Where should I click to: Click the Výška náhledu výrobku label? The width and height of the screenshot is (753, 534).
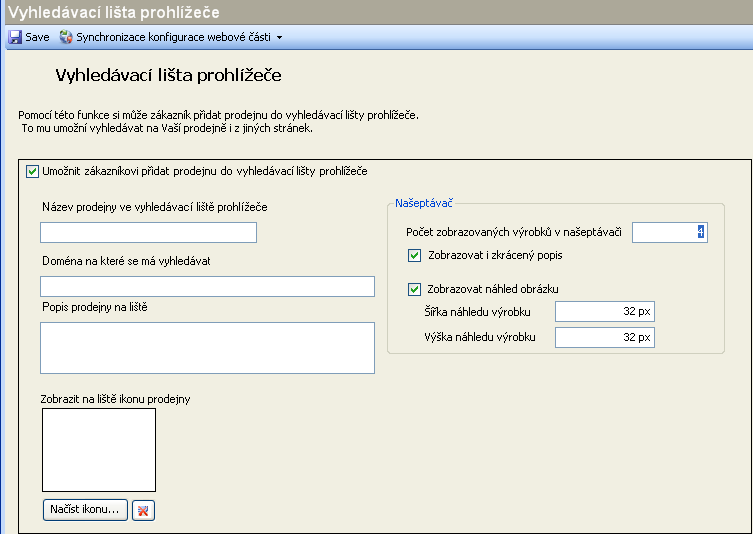click(480, 337)
